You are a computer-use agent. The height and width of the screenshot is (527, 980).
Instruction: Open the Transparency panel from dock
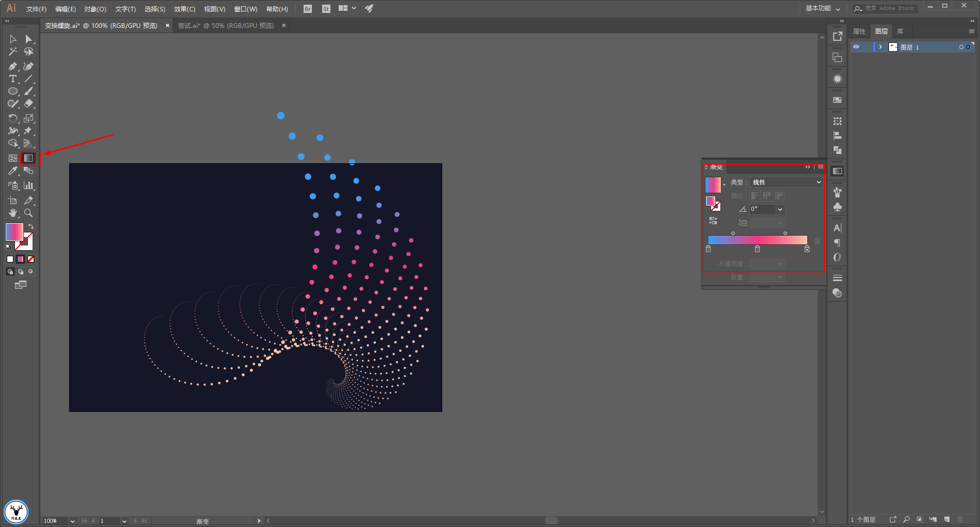837,293
